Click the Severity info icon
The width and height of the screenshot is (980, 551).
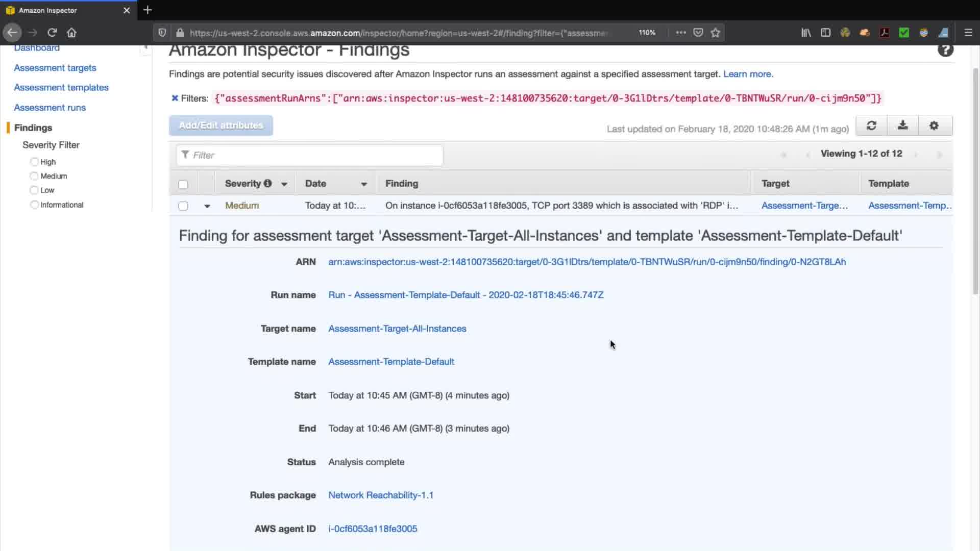coord(267,183)
